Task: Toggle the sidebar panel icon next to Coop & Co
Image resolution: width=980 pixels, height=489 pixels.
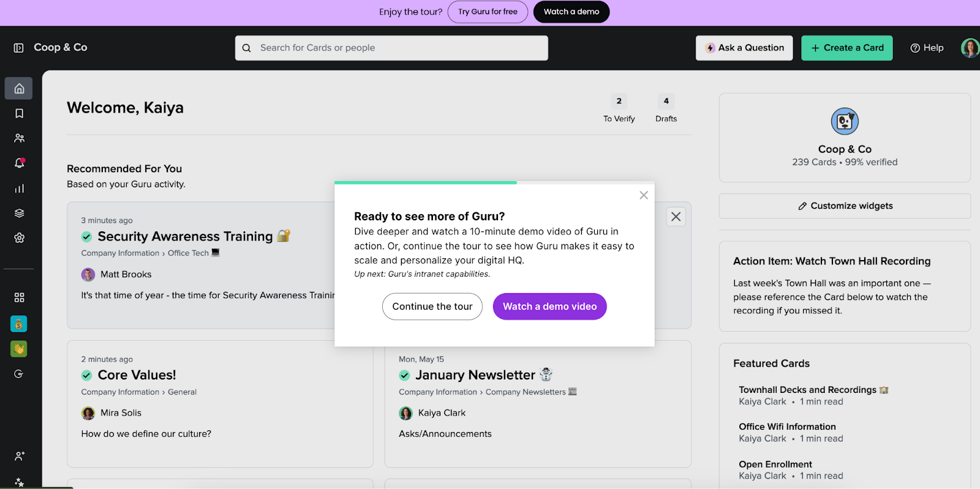Action: pyautogui.click(x=18, y=48)
